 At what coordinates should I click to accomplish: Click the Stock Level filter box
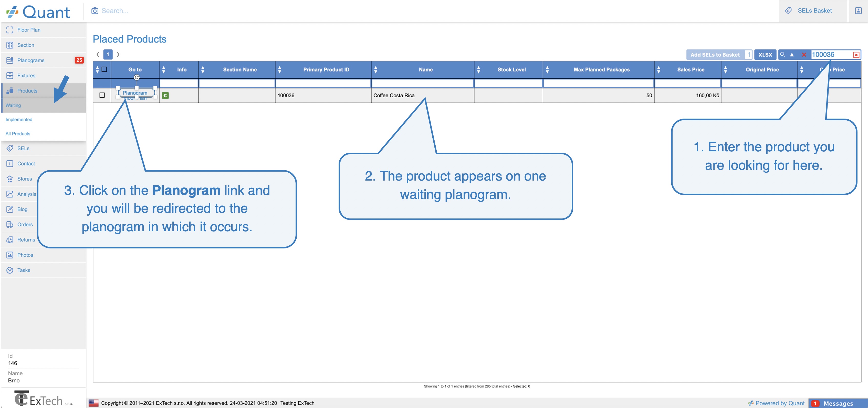click(508, 83)
